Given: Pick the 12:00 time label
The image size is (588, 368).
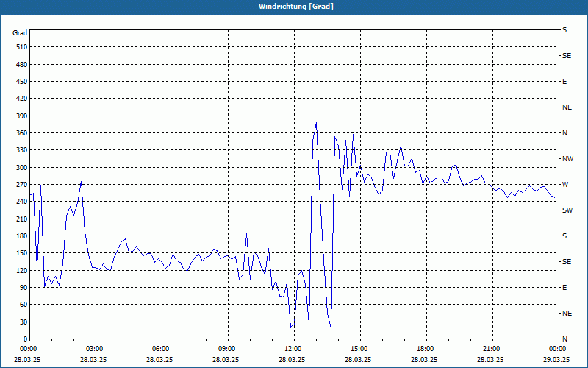Looking at the screenshot, I should tap(293, 349).
